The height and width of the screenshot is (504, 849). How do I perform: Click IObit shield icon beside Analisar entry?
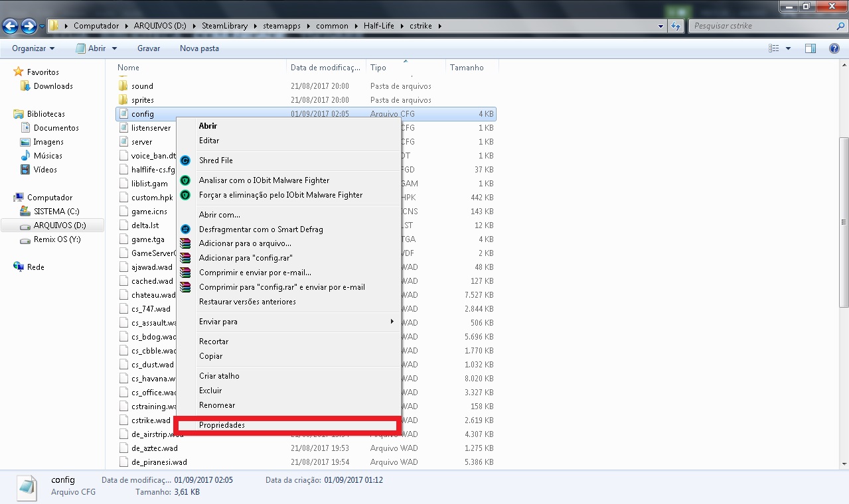coord(185,180)
